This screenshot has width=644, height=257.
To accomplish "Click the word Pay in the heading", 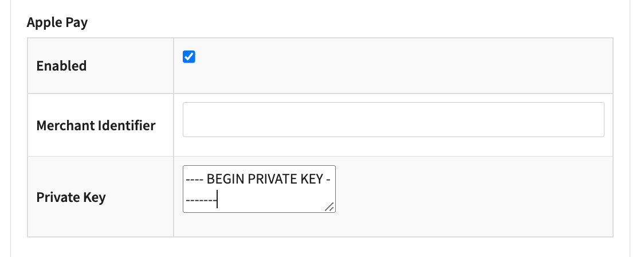I will click(76, 23).
